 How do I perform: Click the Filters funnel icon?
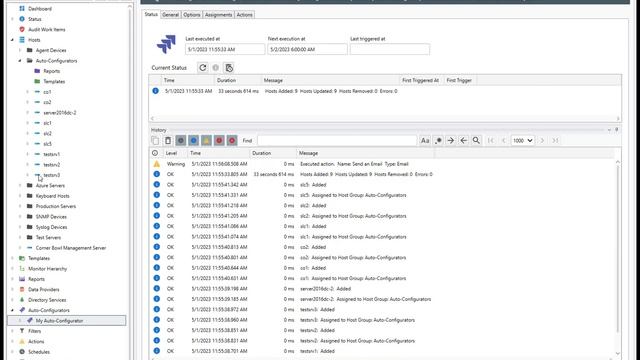click(22, 331)
